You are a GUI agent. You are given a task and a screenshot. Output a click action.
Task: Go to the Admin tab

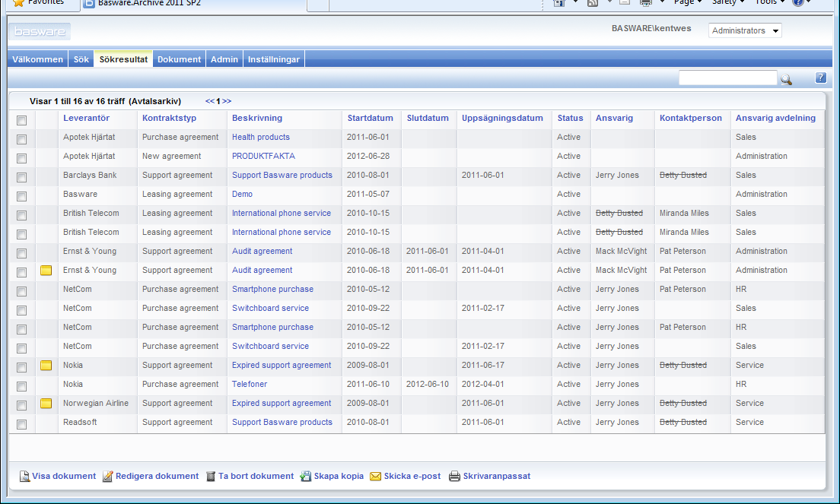[x=224, y=59]
